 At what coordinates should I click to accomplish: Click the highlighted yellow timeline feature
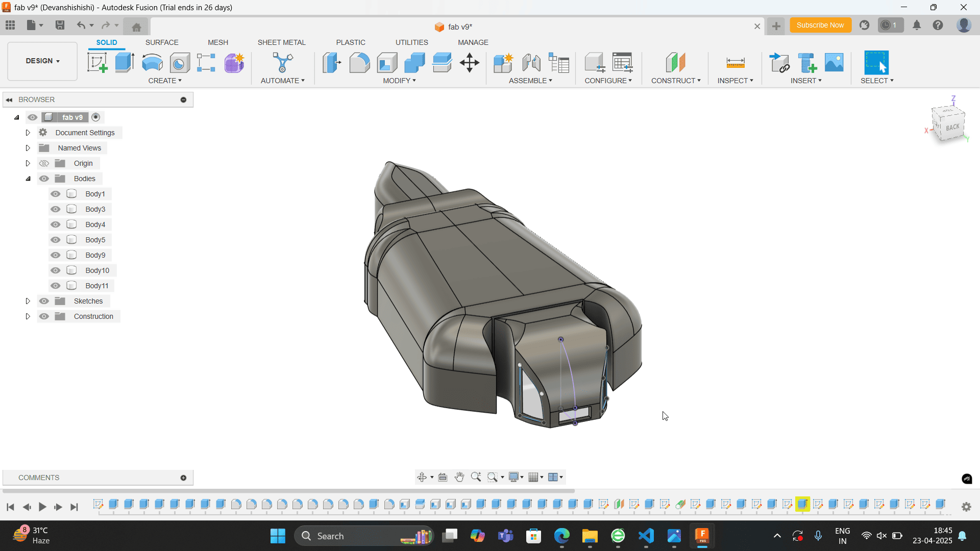point(802,504)
